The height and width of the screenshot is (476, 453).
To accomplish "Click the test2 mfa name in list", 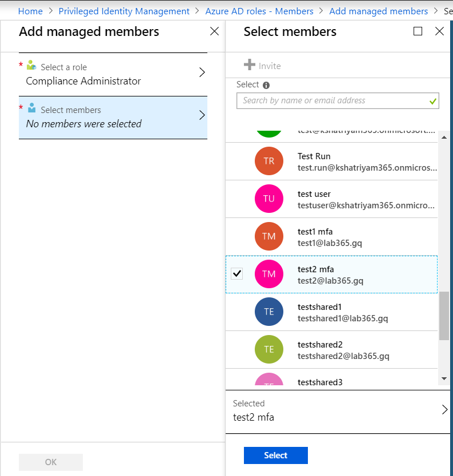I will pyautogui.click(x=316, y=269).
